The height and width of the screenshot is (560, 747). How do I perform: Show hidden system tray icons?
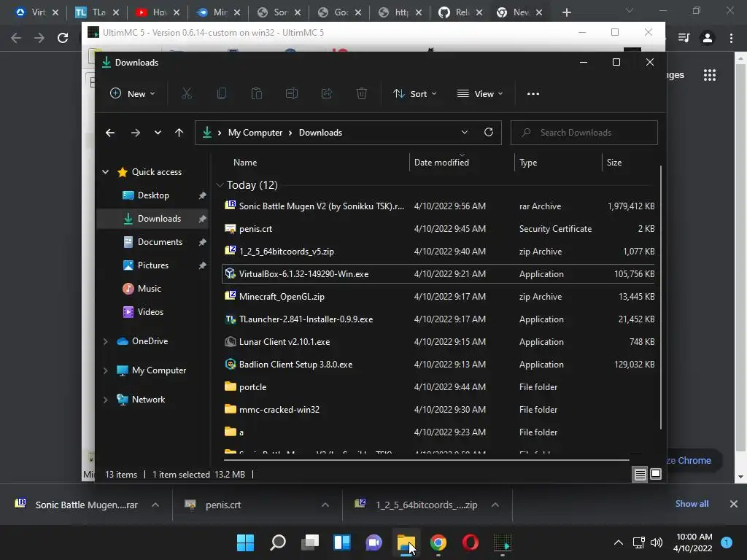click(x=619, y=542)
